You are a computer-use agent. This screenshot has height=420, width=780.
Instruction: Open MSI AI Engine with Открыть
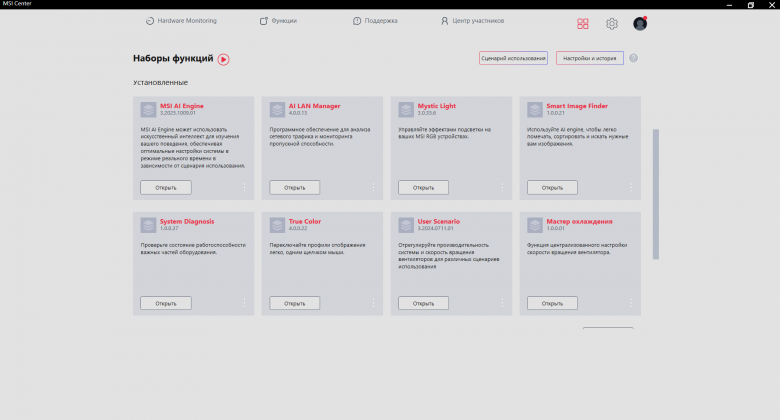[166, 188]
